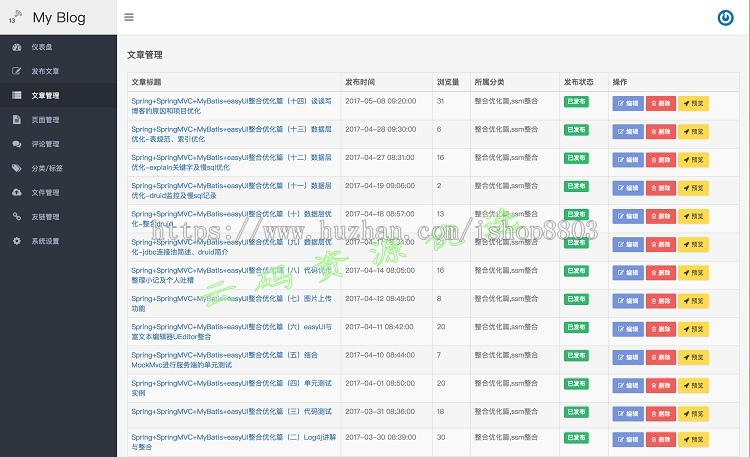
Task: Click view count 31 in the first row
Action: (x=441, y=101)
